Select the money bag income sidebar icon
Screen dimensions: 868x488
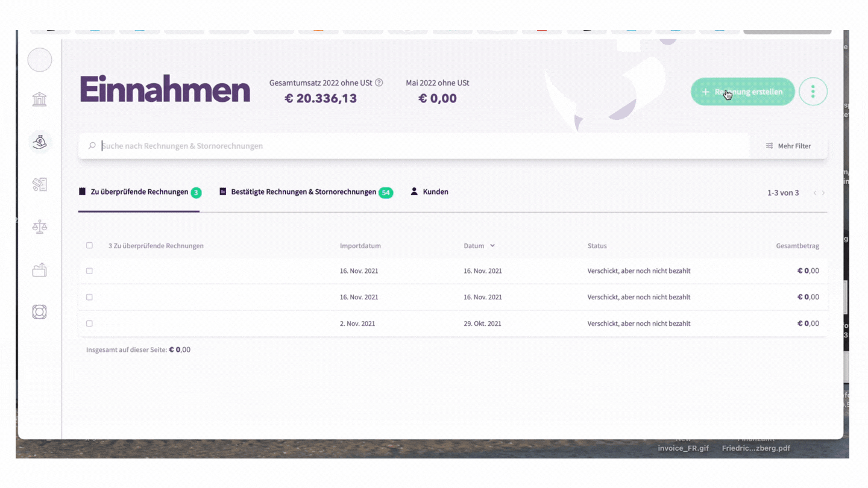coord(40,142)
